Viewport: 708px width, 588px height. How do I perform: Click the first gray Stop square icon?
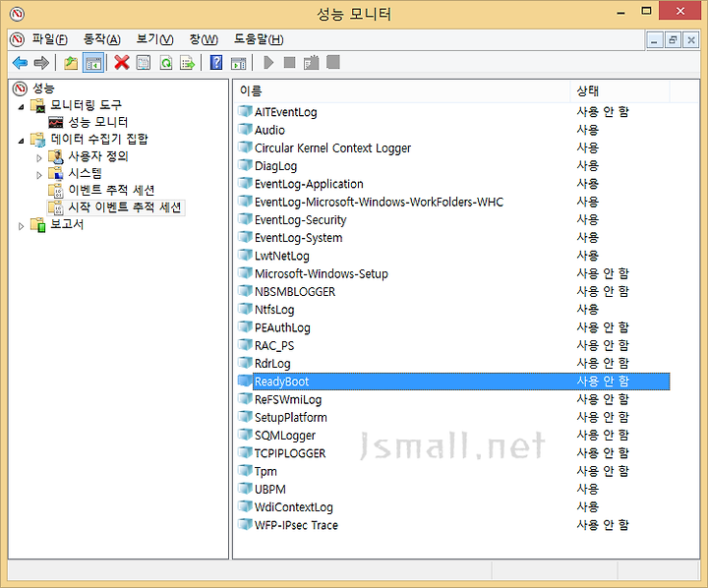click(289, 62)
